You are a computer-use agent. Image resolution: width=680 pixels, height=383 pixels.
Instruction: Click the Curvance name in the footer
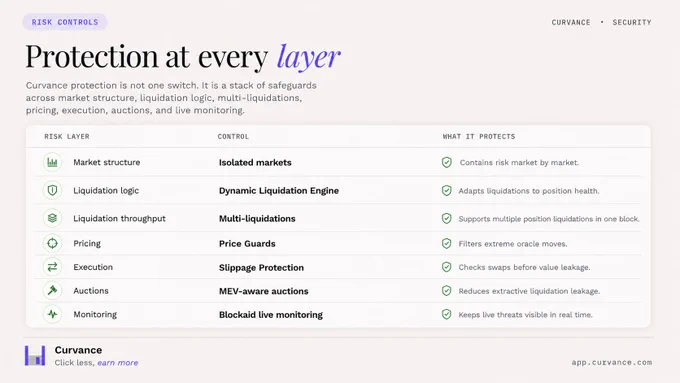[78, 350]
